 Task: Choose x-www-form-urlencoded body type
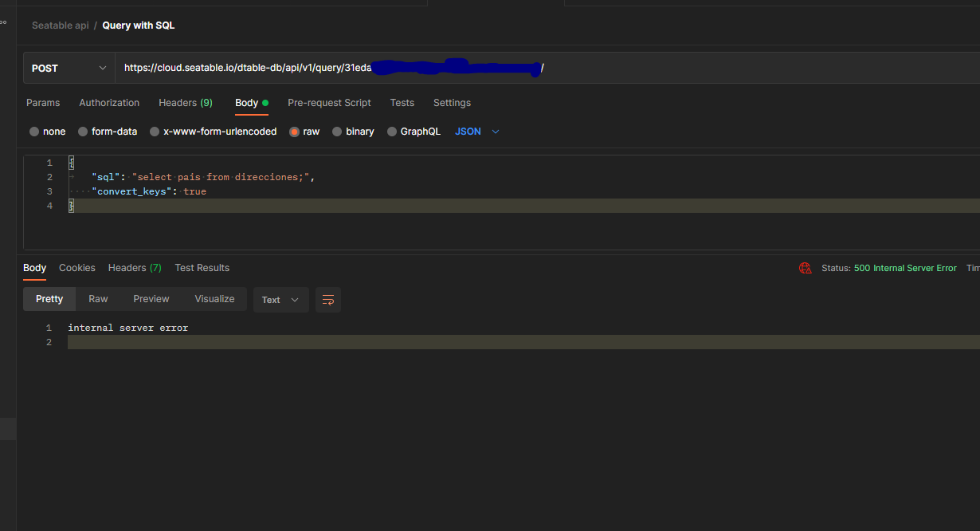(x=155, y=132)
